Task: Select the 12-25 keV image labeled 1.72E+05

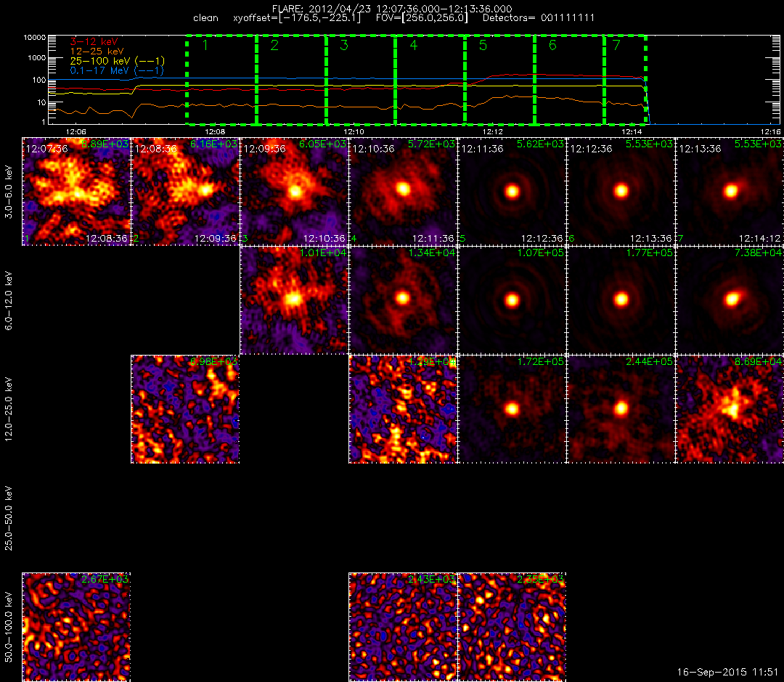Action: (512, 409)
